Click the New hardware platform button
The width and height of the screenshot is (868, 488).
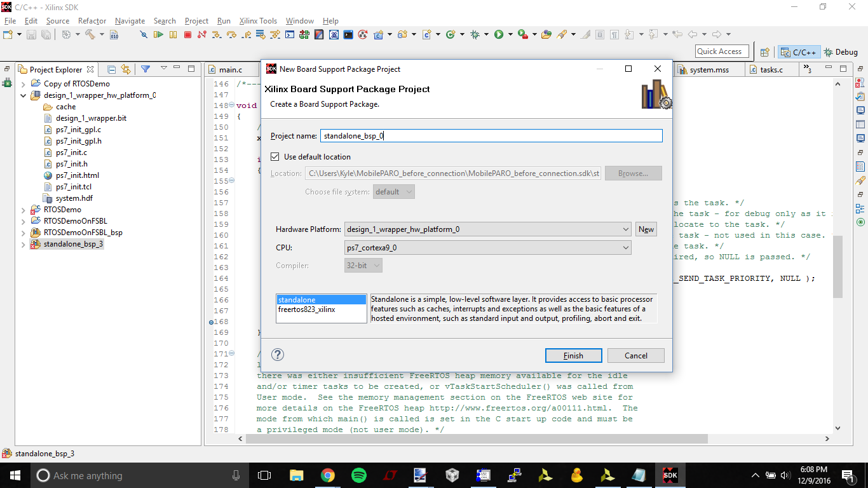click(646, 229)
